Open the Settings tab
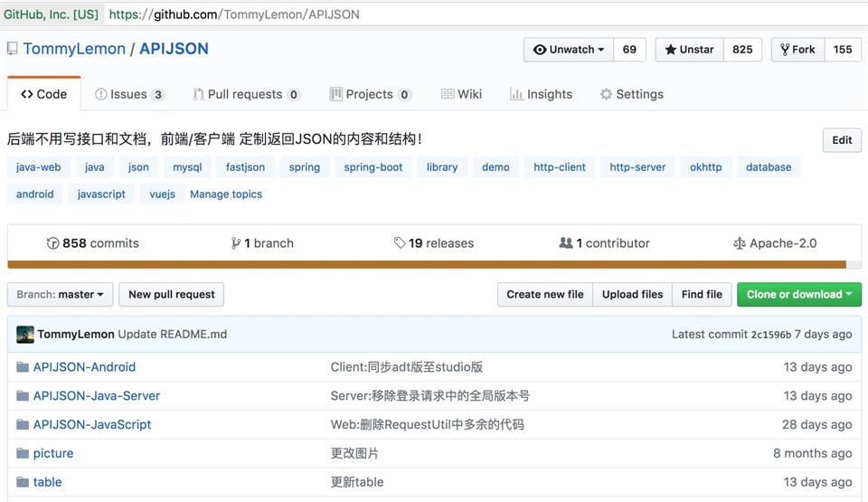 click(x=632, y=94)
